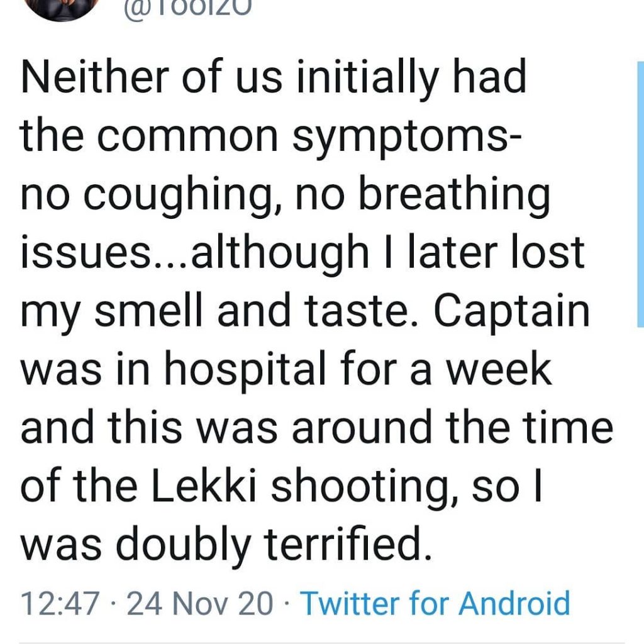Click the horizontal divider below the timestamp

(x=322, y=642)
